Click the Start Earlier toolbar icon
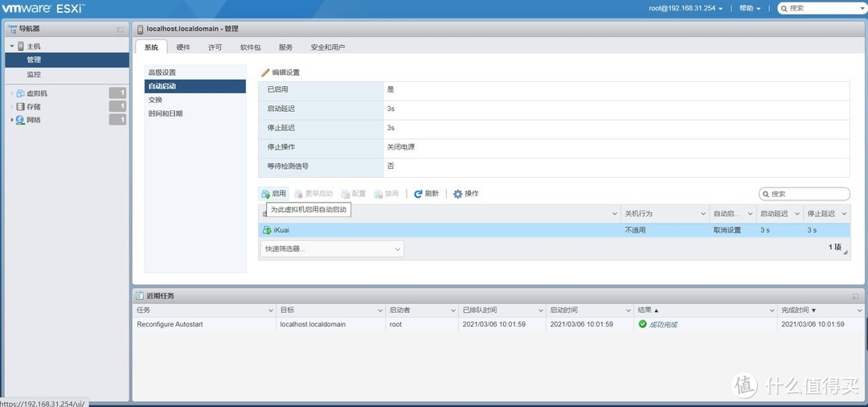This screenshot has height=407, width=868. pos(298,194)
